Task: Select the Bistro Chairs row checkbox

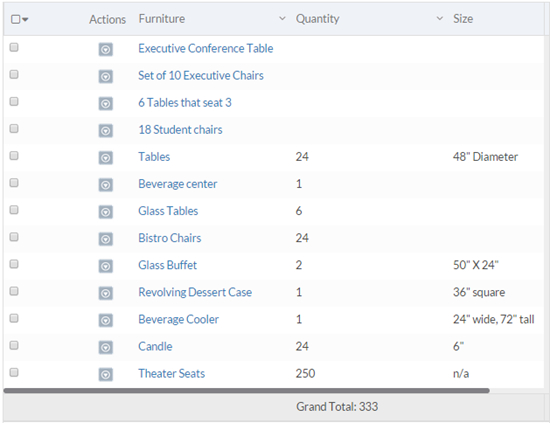Action: (x=14, y=237)
